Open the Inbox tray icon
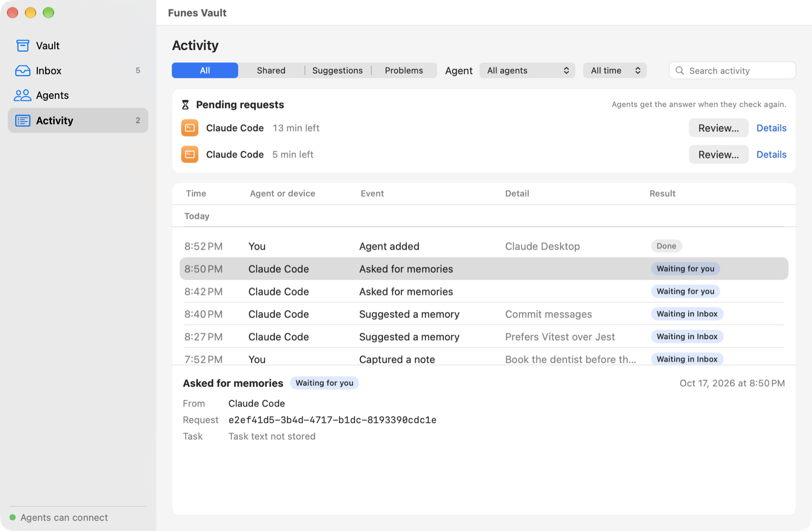812x531 pixels. click(x=23, y=71)
